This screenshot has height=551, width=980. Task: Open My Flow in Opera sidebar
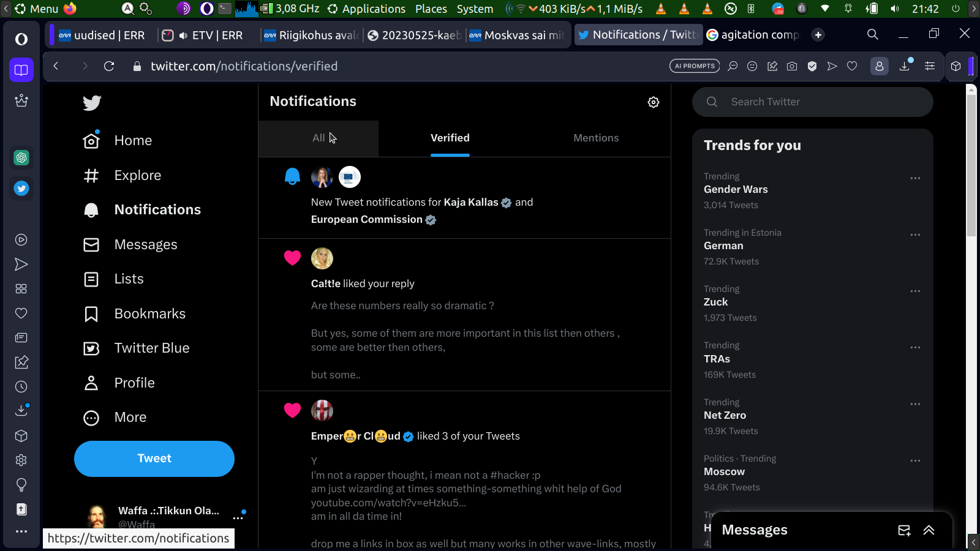(x=21, y=264)
